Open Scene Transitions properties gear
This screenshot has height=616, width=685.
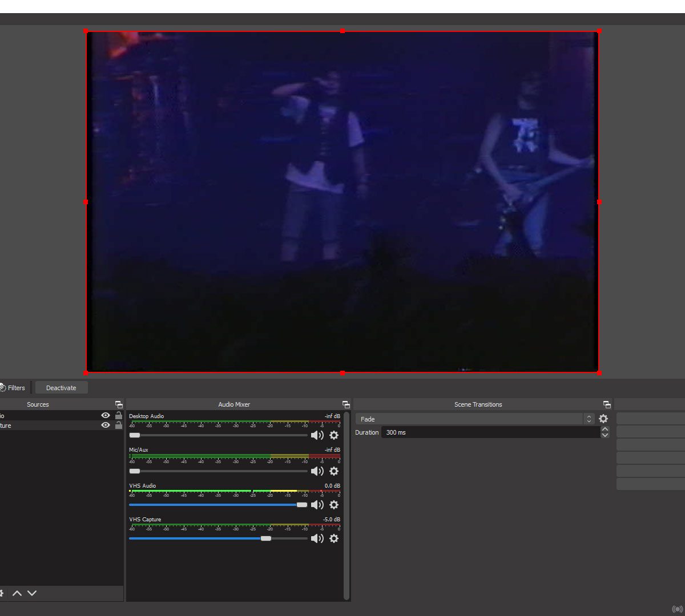coord(603,419)
